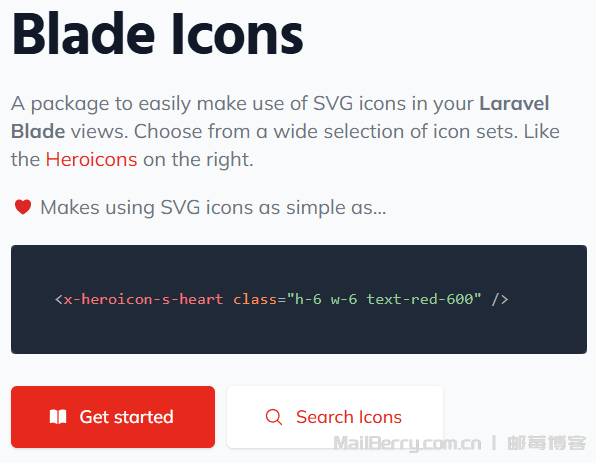Click the word Icons in the main heading
This screenshot has width=596, height=463.
pos(238,33)
